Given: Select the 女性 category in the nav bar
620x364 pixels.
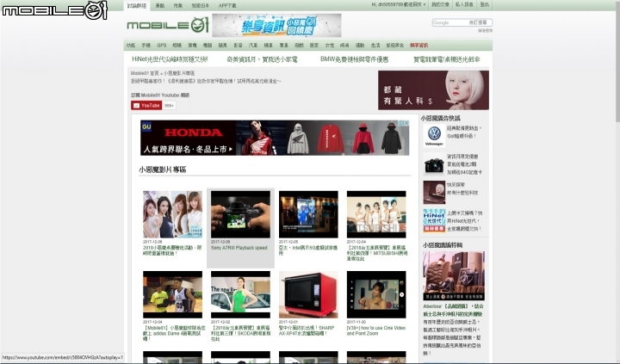Looking at the screenshot, I should 329,46.
